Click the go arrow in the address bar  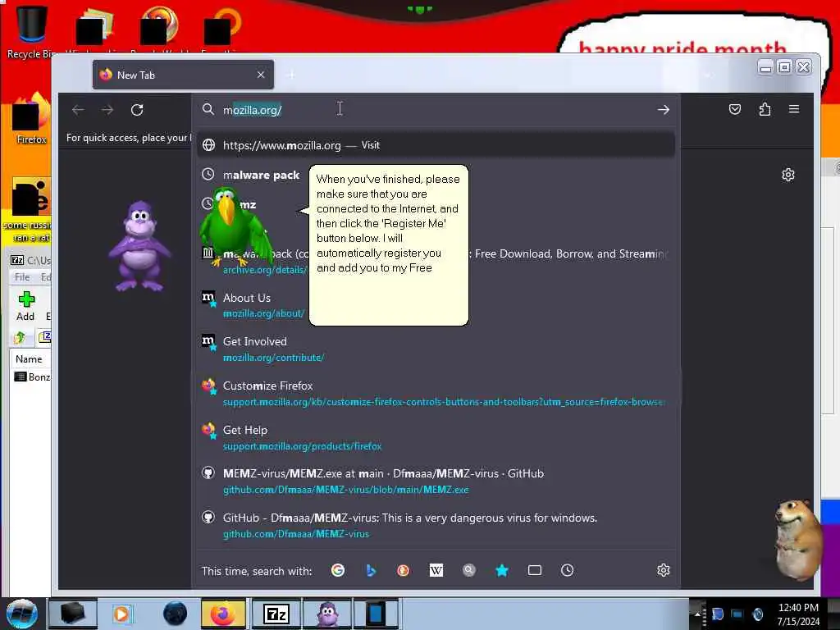pos(663,110)
